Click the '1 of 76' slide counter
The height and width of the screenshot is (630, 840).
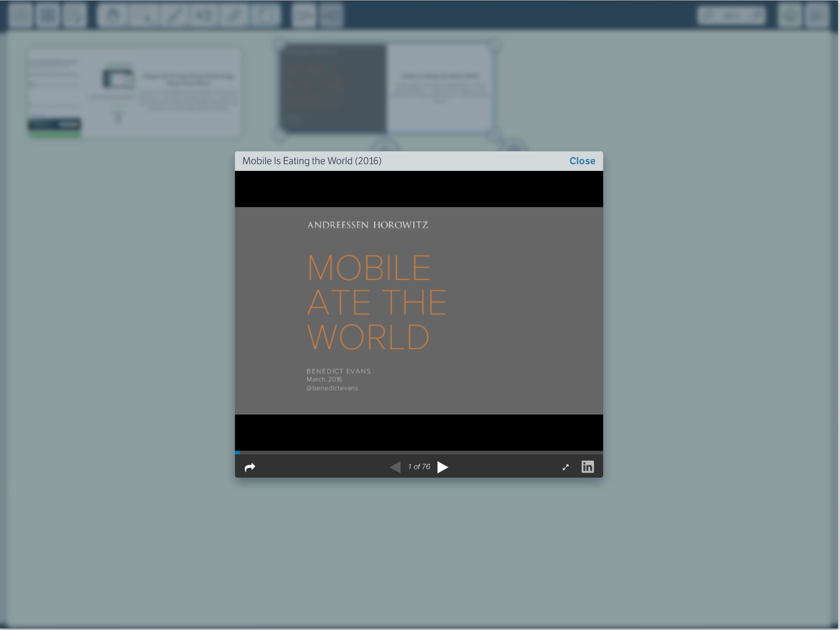tap(419, 467)
